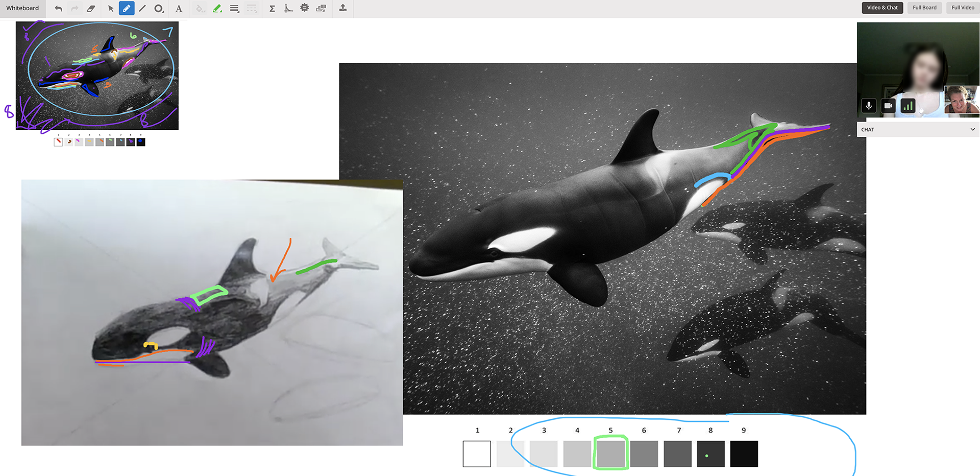
Task: Open the Sigma equation editor
Action: point(272,8)
